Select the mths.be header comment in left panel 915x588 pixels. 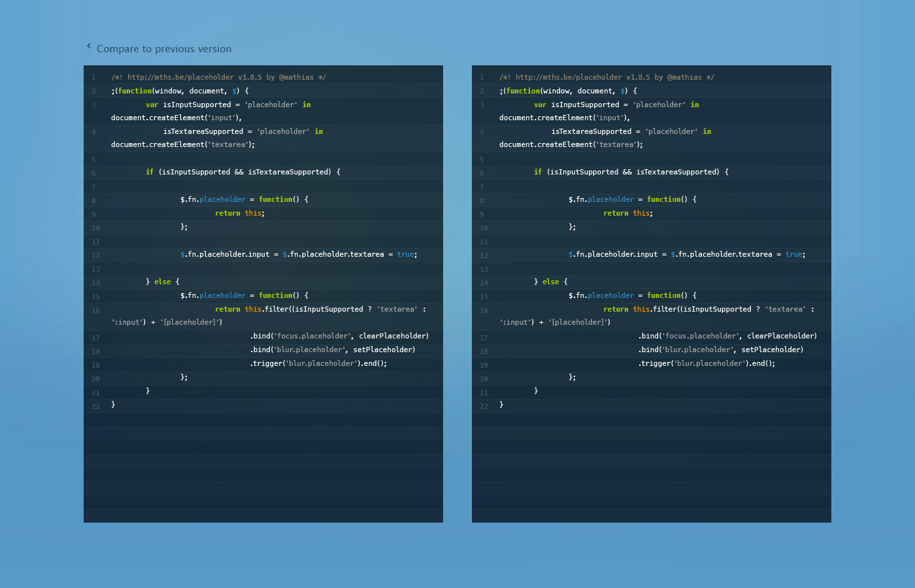pos(218,77)
